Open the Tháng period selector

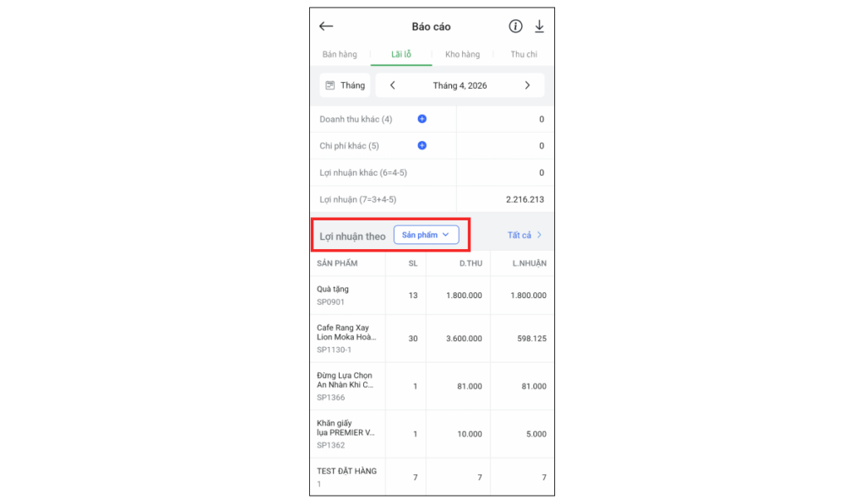click(345, 85)
